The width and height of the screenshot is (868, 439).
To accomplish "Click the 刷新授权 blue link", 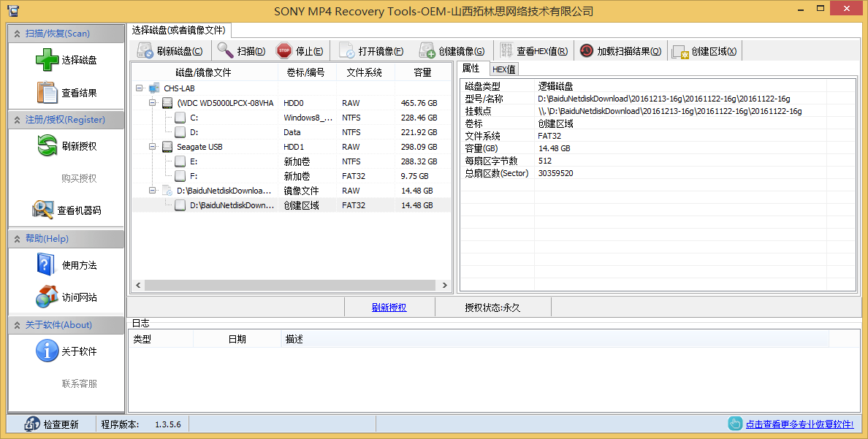I will click(x=389, y=308).
